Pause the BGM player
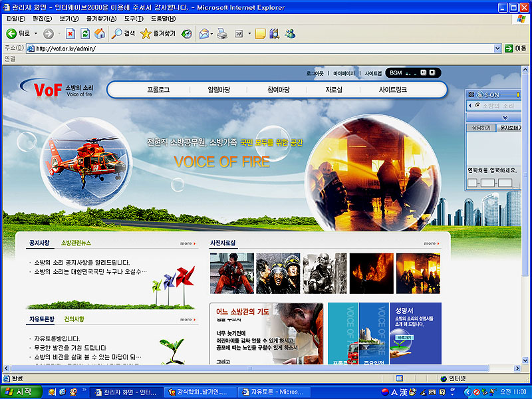This screenshot has height=399, width=532. tap(423, 72)
